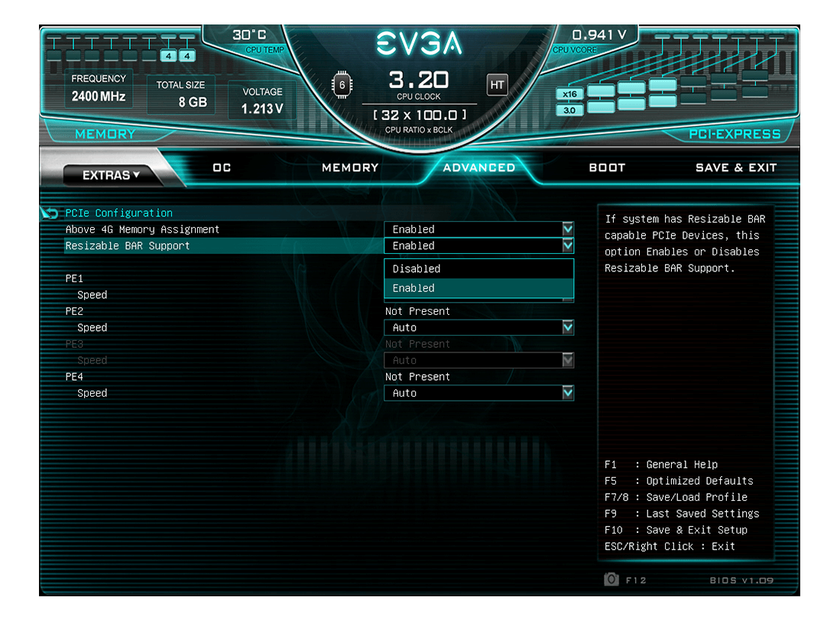Switch to the OC tab
This screenshot has height=620, width=840.
(222, 167)
